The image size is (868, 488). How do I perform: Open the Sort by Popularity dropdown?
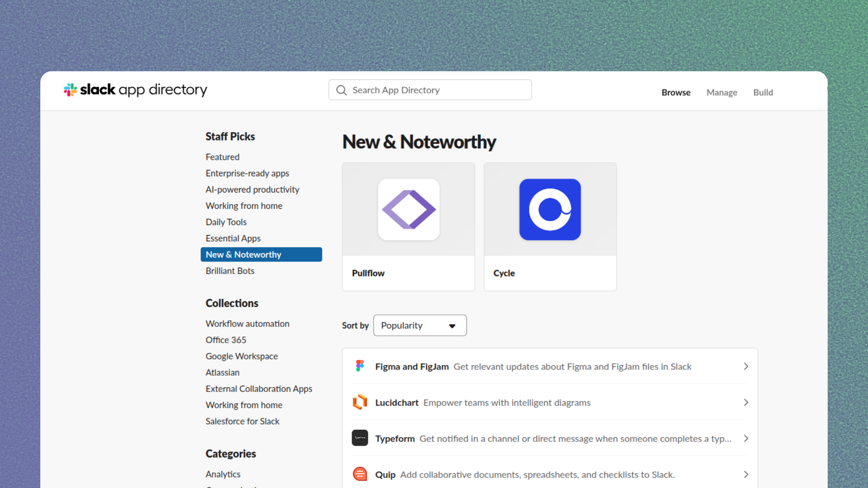[x=420, y=325]
